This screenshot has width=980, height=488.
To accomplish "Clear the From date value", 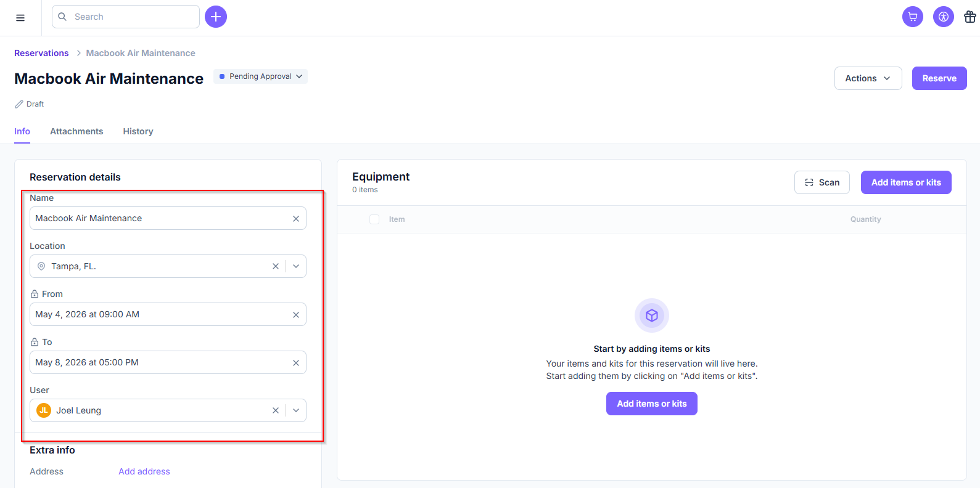I will pos(296,315).
